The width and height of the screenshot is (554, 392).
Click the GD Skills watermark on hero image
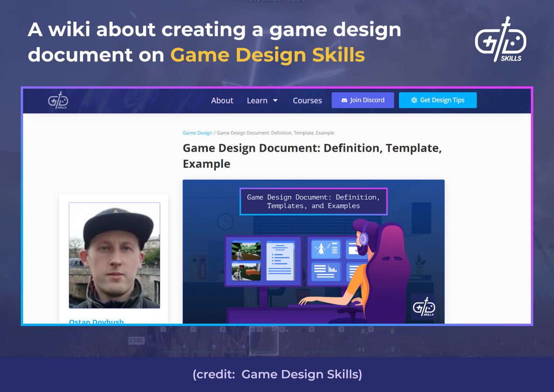tap(424, 307)
